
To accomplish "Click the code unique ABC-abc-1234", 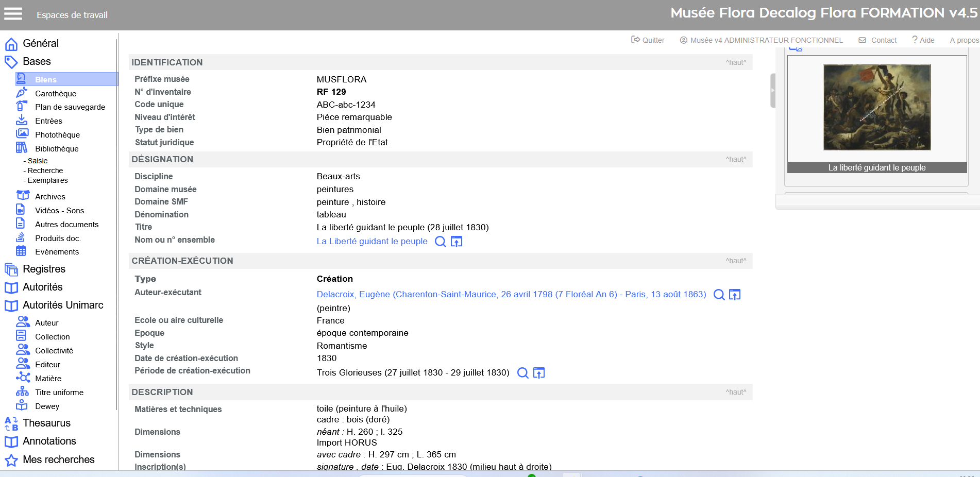I will [346, 105].
